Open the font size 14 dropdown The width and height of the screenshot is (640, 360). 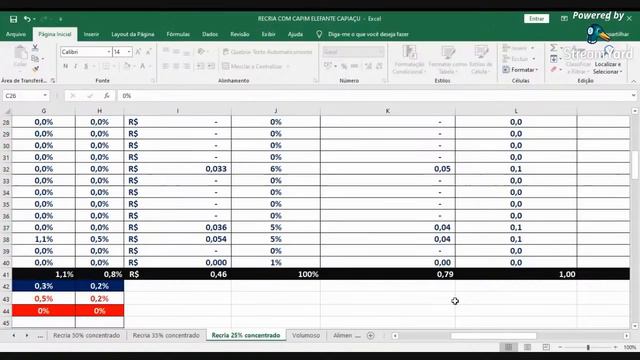click(129, 52)
